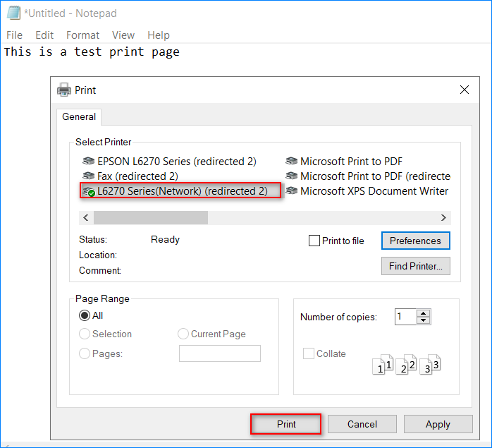
Task: Select L6270 Series(Network) (redirected 2) printer
Action: (x=183, y=190)
